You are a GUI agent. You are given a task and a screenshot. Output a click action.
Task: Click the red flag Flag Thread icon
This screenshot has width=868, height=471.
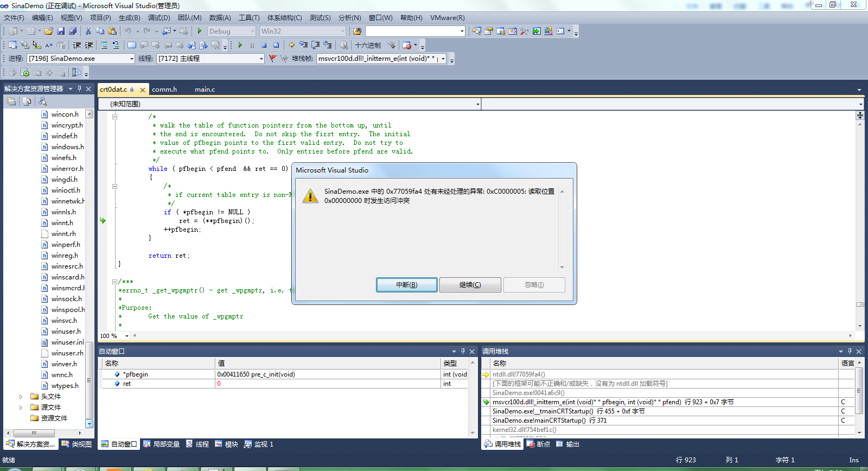[x=272, y=59]
